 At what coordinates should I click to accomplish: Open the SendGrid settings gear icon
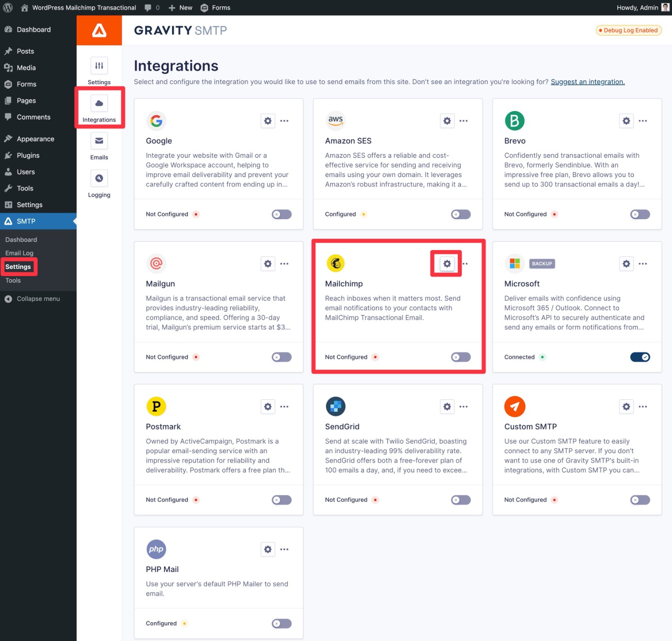447,407
